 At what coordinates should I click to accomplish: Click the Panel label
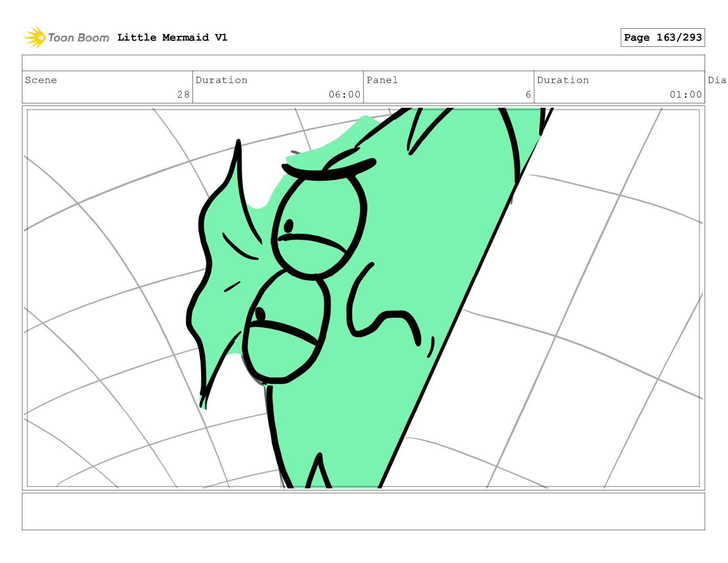[x=382, y=80]
